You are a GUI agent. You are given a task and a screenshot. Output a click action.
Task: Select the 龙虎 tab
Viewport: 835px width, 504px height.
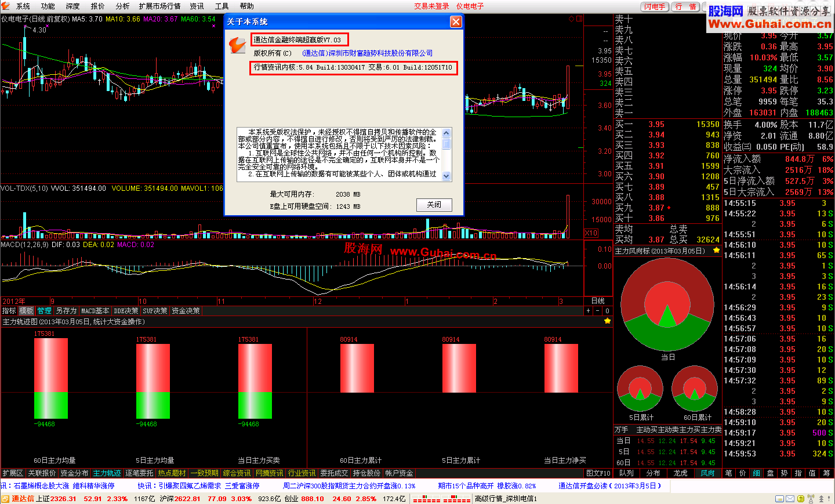(x=680, y=473)
